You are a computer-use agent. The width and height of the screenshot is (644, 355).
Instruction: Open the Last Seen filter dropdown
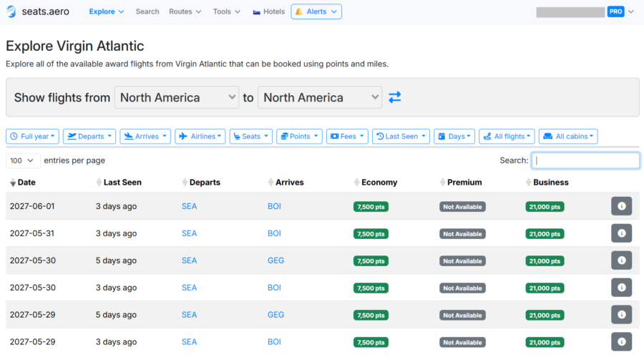401,137
